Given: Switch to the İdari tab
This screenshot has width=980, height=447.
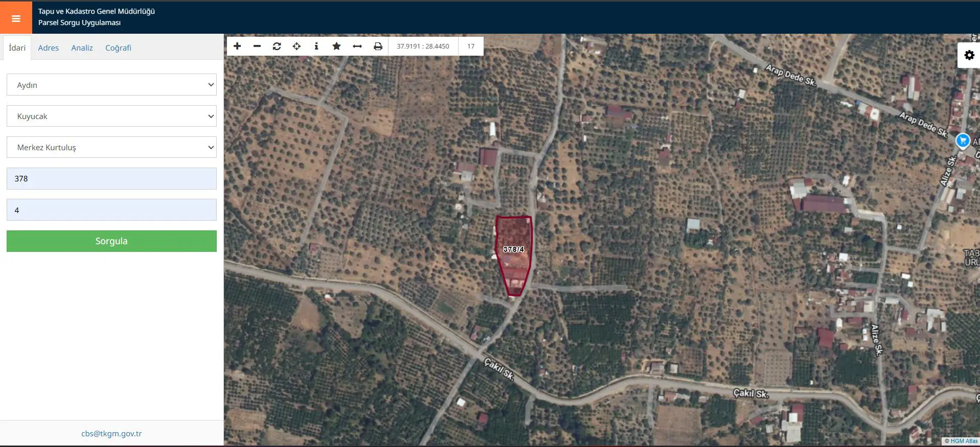Looking at the screenshot, I should tap(17, 48).
